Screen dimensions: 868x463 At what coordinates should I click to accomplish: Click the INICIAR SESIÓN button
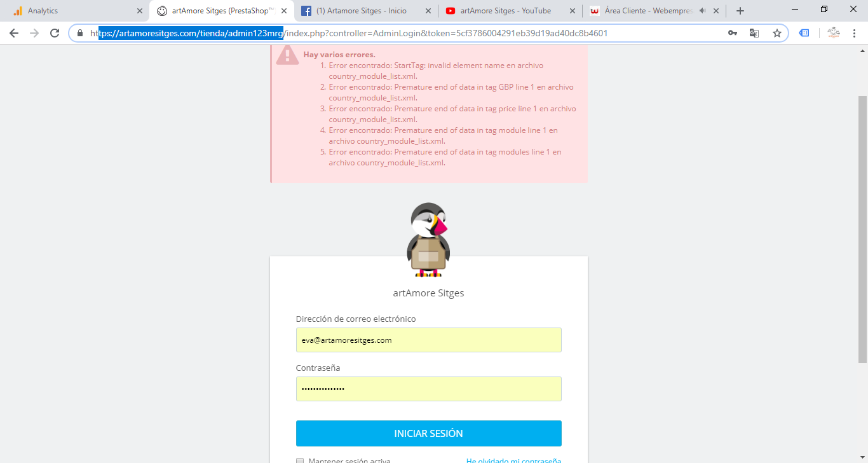(429, 433)
